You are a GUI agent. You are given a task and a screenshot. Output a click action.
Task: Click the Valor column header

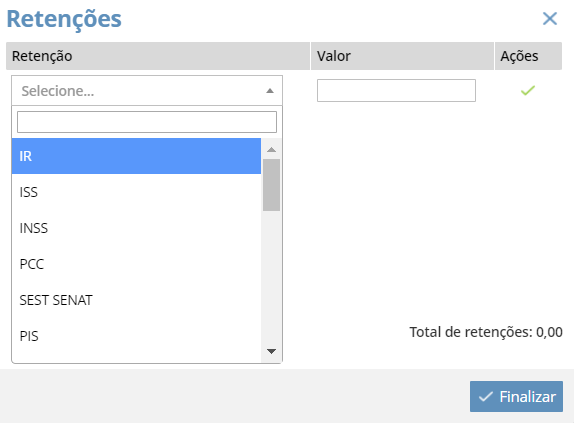(402, 56)
